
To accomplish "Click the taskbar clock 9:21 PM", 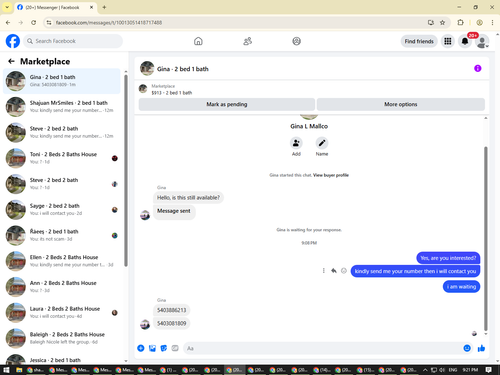I will pos(470,370).
